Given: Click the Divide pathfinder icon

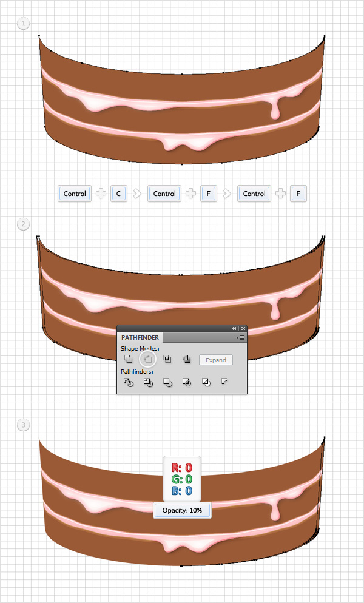Looking at the screenshot, I should (x=129, y=382).
